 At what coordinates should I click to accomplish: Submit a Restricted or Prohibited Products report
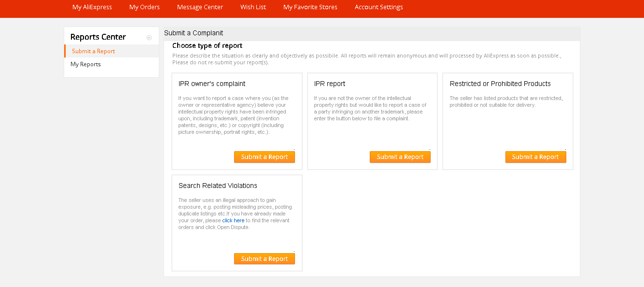(x=535, y=157)
